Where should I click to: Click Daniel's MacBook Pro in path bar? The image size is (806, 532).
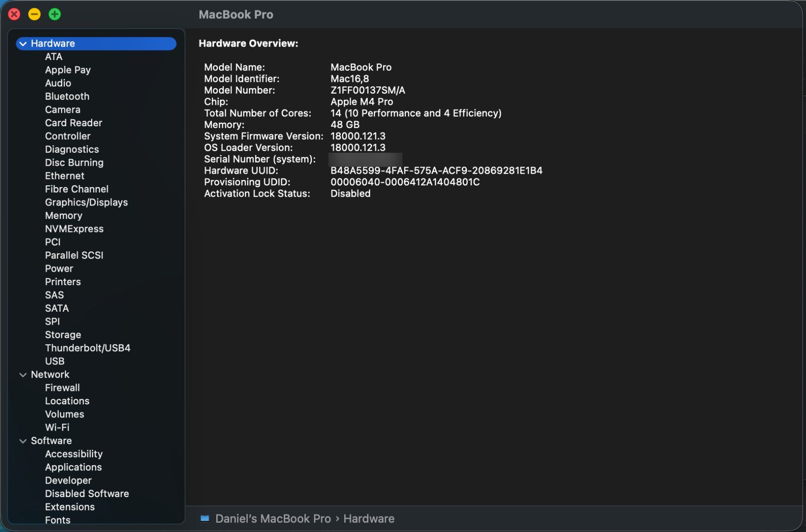[273, 519]
